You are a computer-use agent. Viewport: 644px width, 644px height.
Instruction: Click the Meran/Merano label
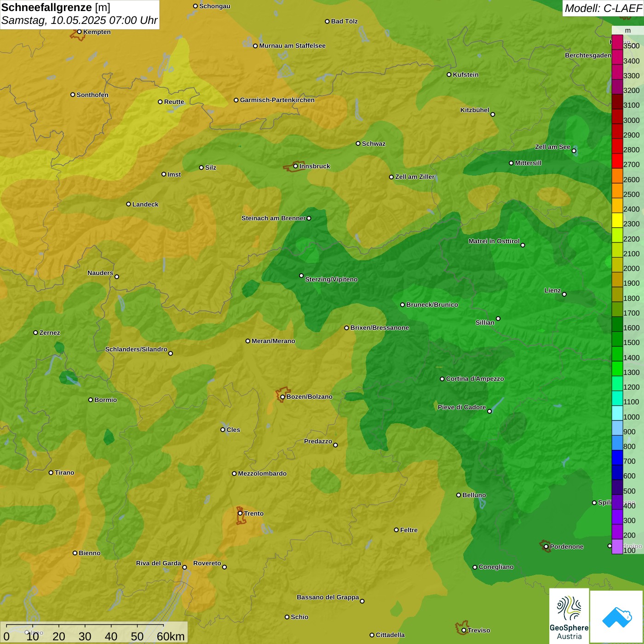pyautogui.click(x=273, y=341)
